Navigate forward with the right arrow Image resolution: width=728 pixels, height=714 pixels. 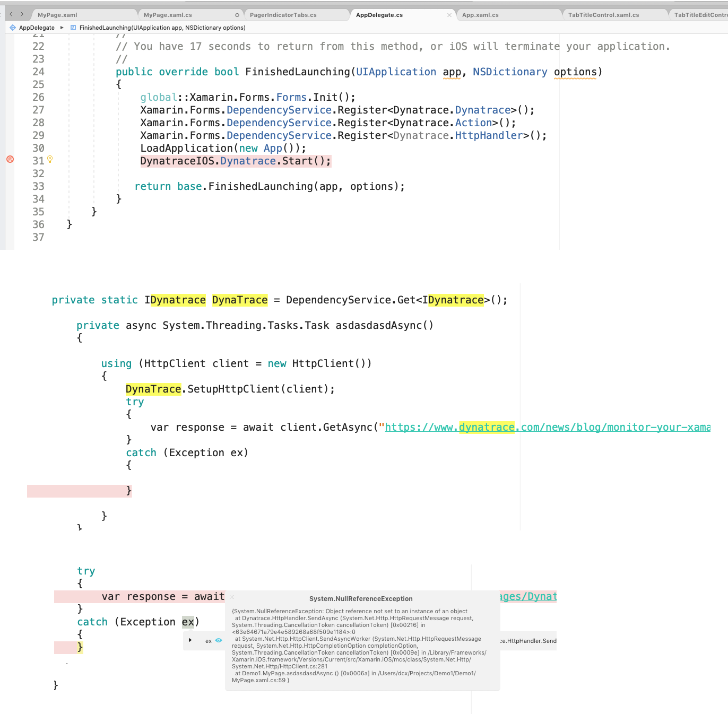[x=22, y=14]
